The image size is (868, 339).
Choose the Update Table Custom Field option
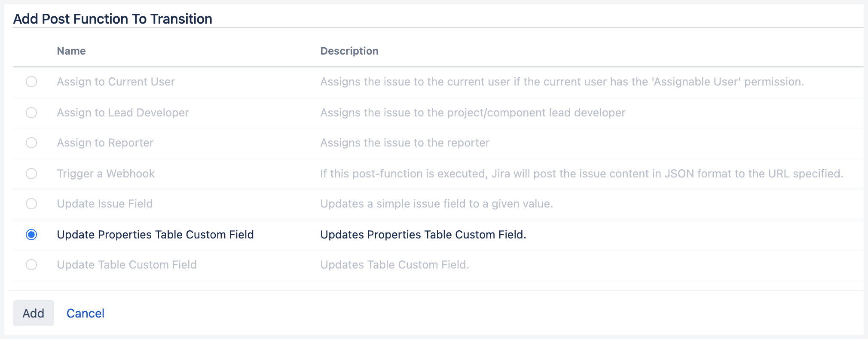[x=31, y=265]
